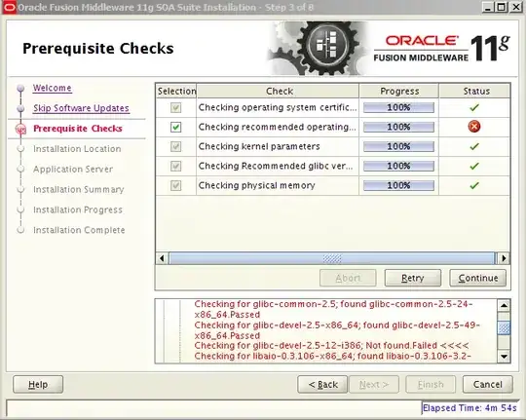Go to previous step with Back button
Screen dimensions: 526x420
322,384
